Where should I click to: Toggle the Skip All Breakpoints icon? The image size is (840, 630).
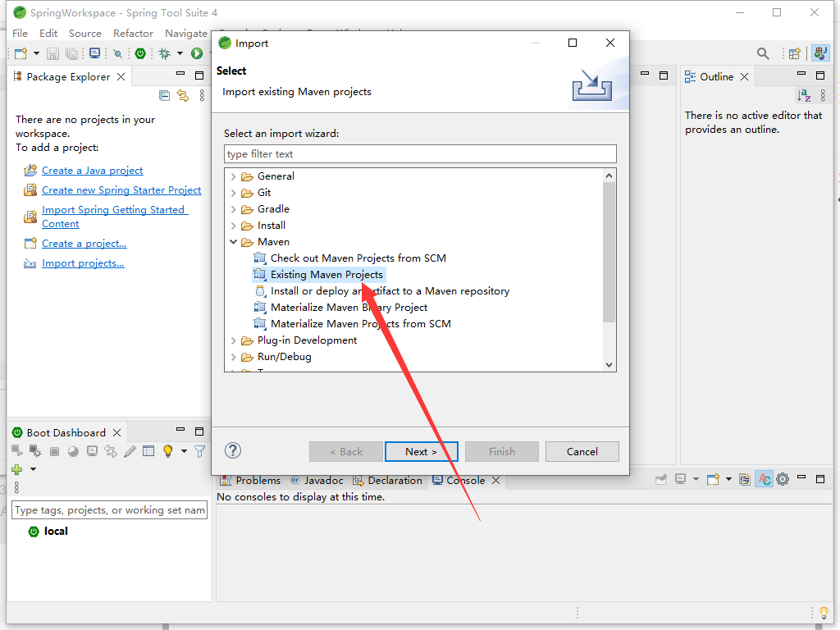[x=118, y=53]
